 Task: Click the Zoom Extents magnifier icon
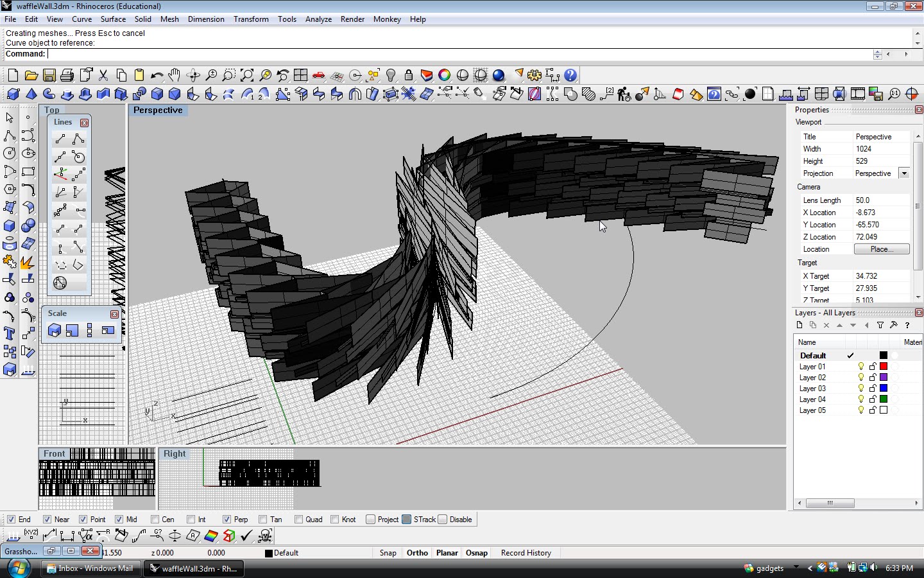(x=247, y=76)
